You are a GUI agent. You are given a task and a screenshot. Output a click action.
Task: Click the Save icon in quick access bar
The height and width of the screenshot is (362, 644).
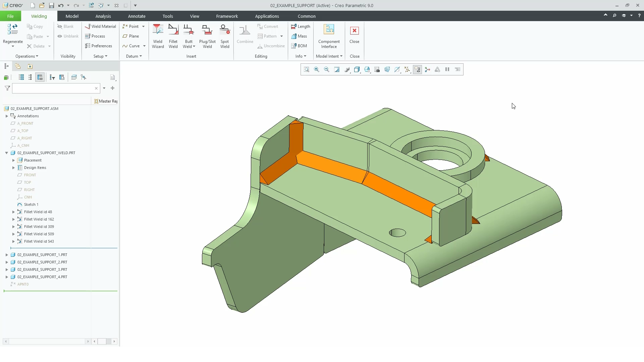(x=51, y=5)
